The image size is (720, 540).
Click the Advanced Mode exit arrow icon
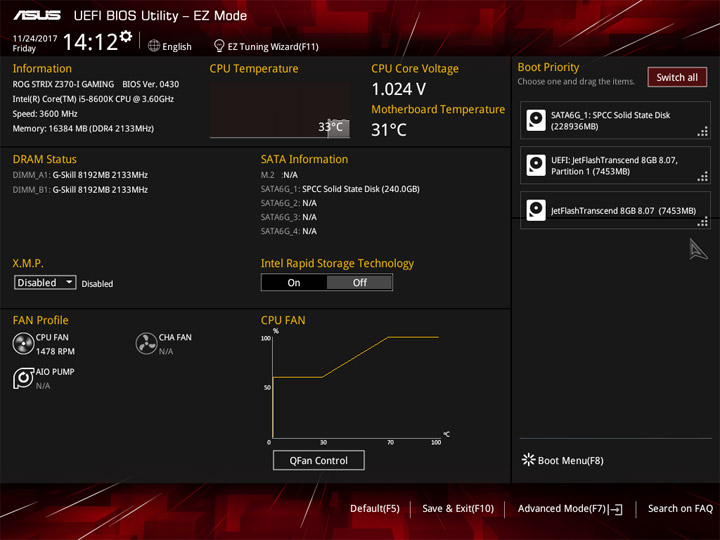point(616,509)
